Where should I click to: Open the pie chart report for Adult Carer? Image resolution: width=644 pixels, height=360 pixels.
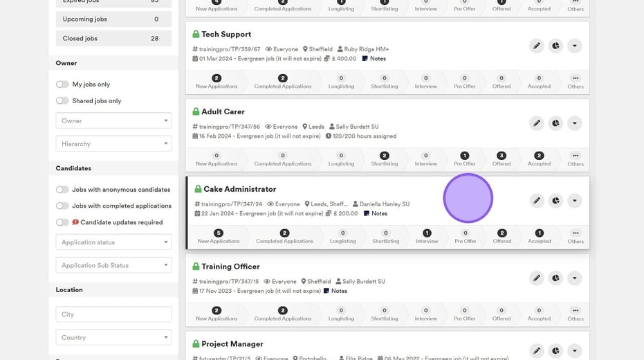555,123
